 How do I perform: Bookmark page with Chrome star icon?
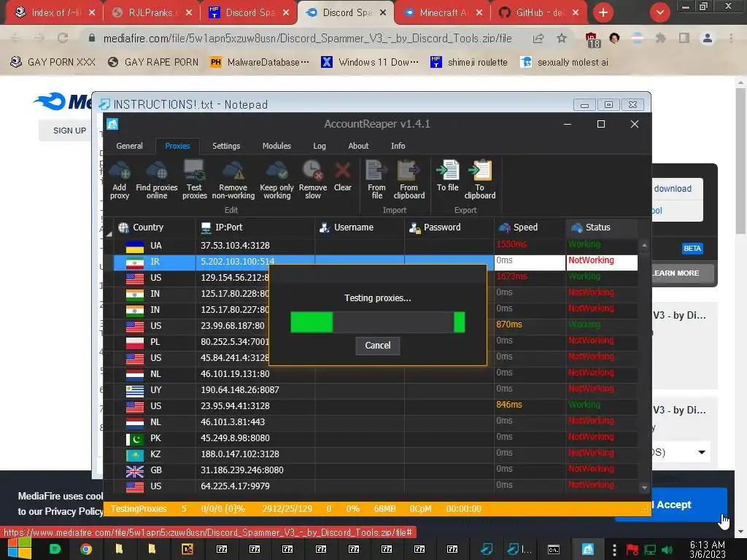click(x=562, y=39)
